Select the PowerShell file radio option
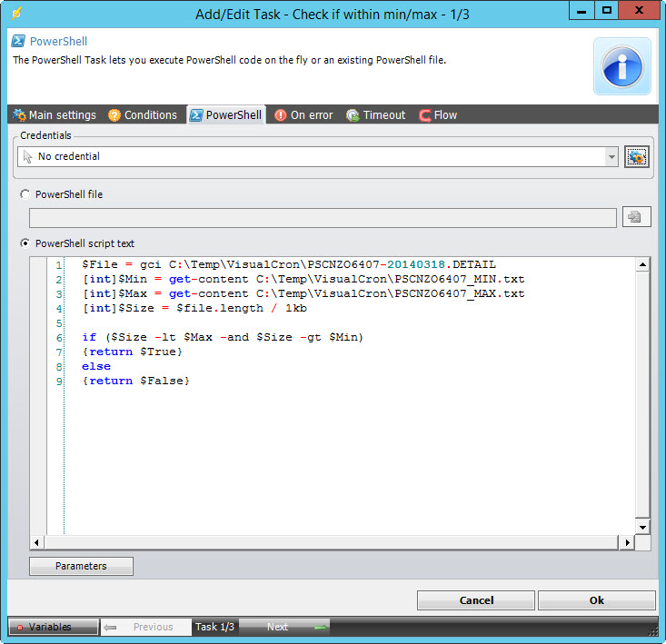The height and width of the screenshot is (644, 666). (25, 194)
